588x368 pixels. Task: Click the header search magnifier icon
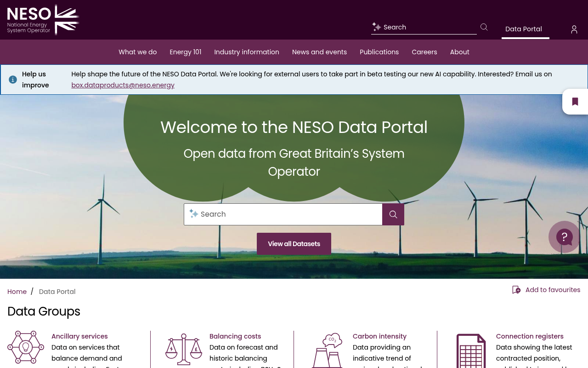coord(484,27)
